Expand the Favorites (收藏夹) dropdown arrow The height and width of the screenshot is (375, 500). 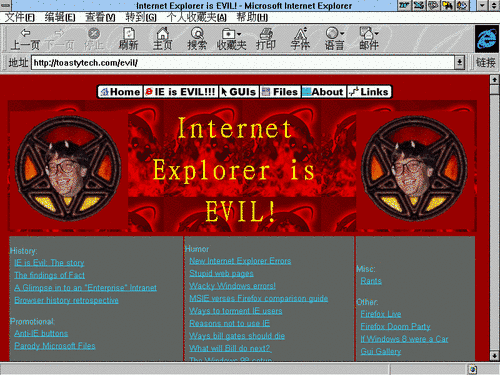[x=239, y=34]
